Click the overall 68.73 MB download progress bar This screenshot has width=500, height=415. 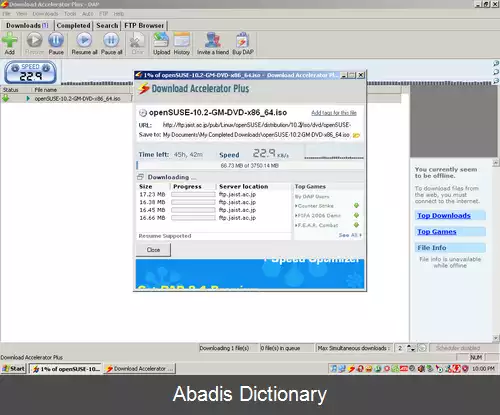pyautogui.click(x=250, y=165)
